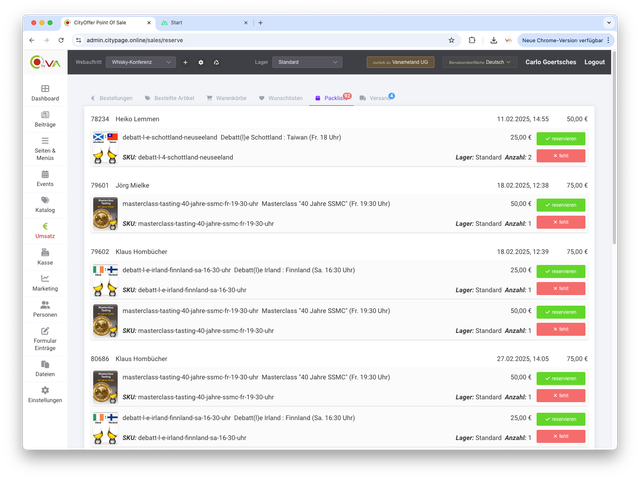Expand the Webauftritt Whisky-Konferenz dropdown
640x480 pixels.
[x=140, y=62]
